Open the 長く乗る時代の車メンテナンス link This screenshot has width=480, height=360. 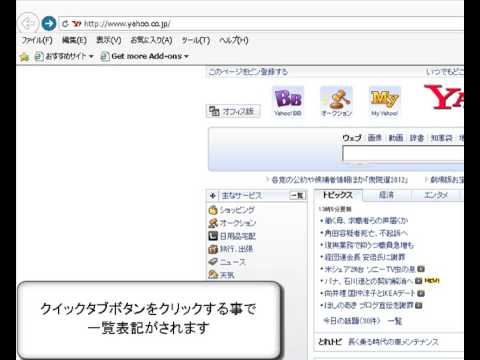coord(393,342)
